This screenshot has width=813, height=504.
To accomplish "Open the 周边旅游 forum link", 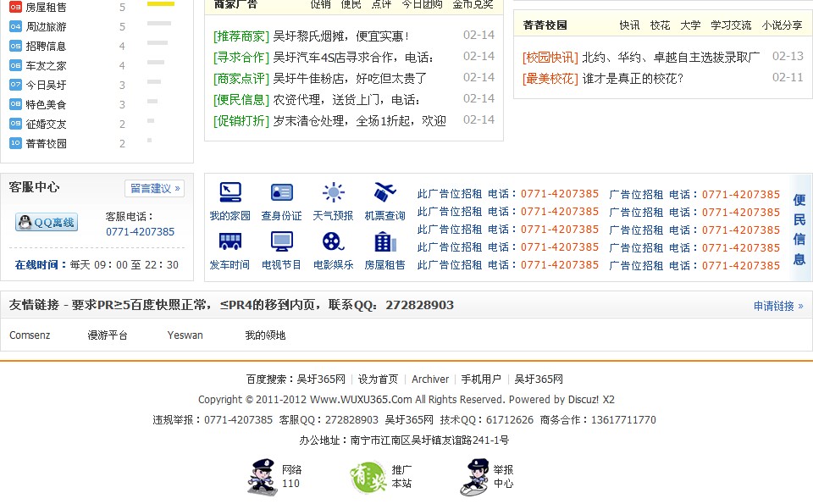I will [x=46, y=26].
